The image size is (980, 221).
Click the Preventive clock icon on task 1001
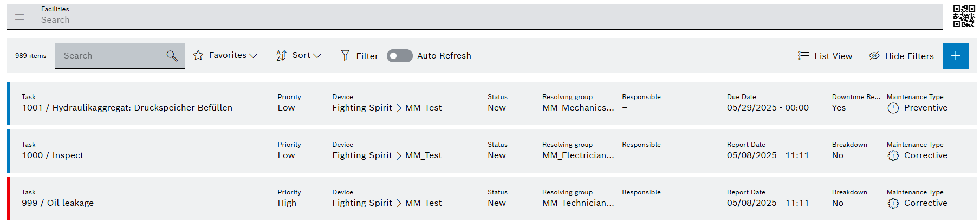click(893, 108)
